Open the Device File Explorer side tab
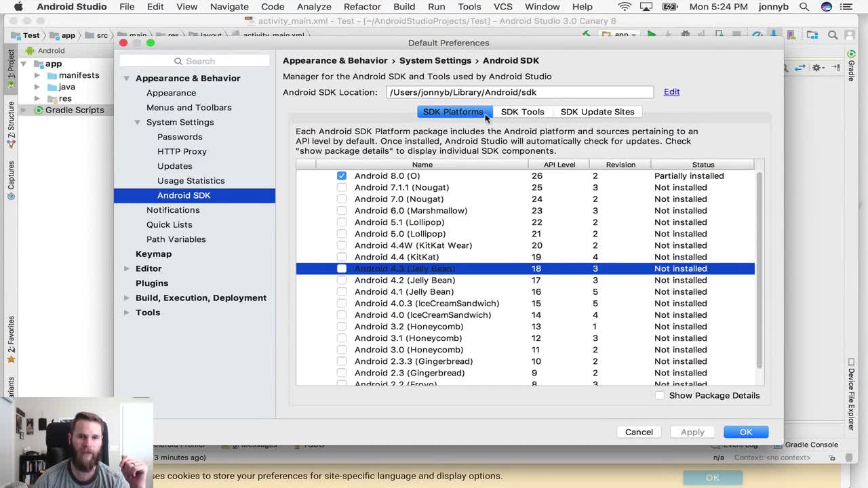 coord(851,394)
